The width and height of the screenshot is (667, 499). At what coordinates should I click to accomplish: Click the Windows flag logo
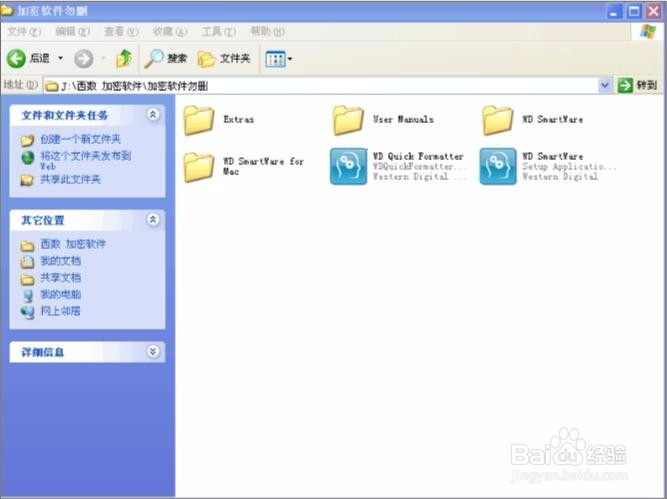[x=647, y=31]
